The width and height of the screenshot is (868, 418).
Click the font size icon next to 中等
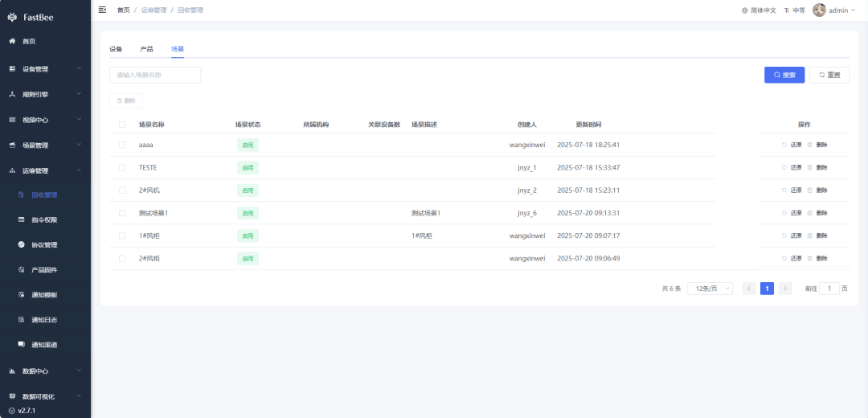787,10
